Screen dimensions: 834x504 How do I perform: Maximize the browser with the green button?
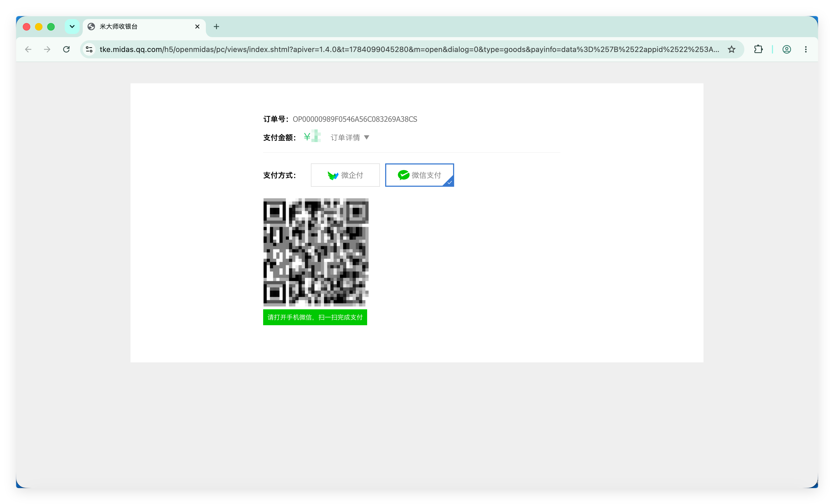[x=51, y=27]
